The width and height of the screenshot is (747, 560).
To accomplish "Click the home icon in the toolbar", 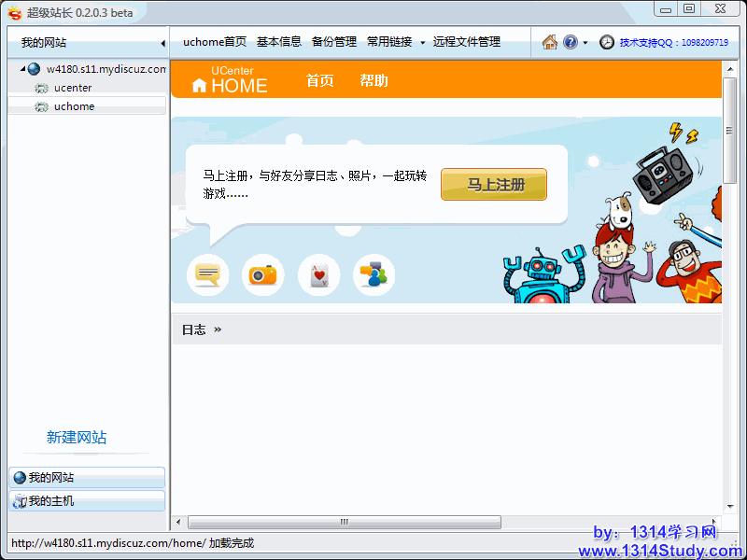I will pyautogui.click(x=550, y=42).
